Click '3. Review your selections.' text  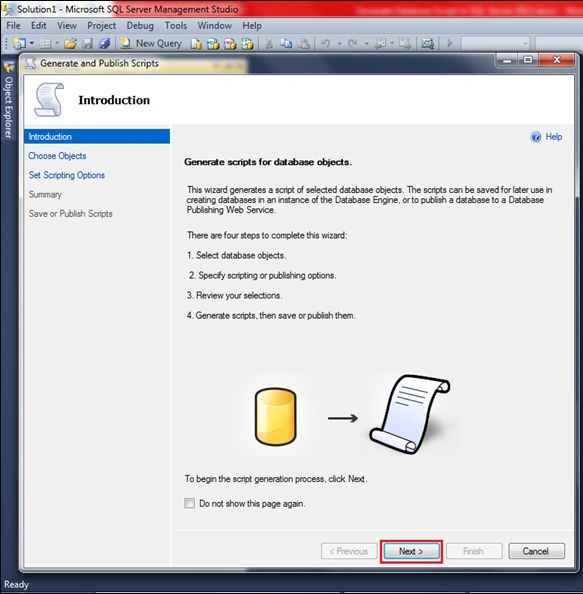pos(234,295)
